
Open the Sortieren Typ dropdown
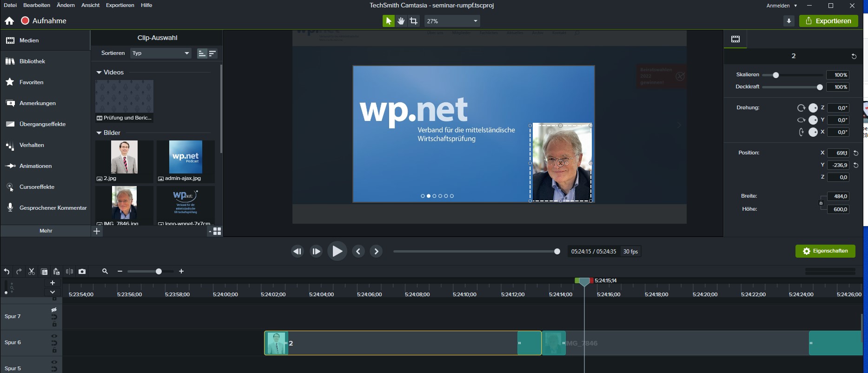[160, 53]
